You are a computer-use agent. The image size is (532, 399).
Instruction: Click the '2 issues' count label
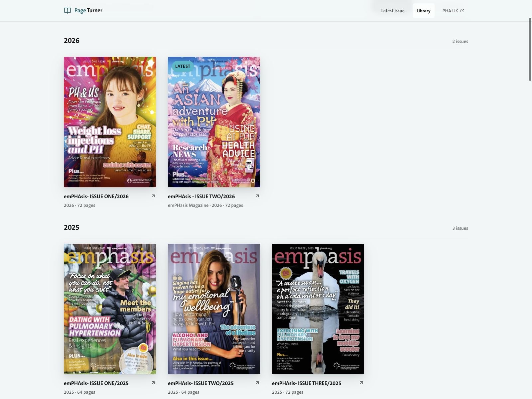[460, 42]
